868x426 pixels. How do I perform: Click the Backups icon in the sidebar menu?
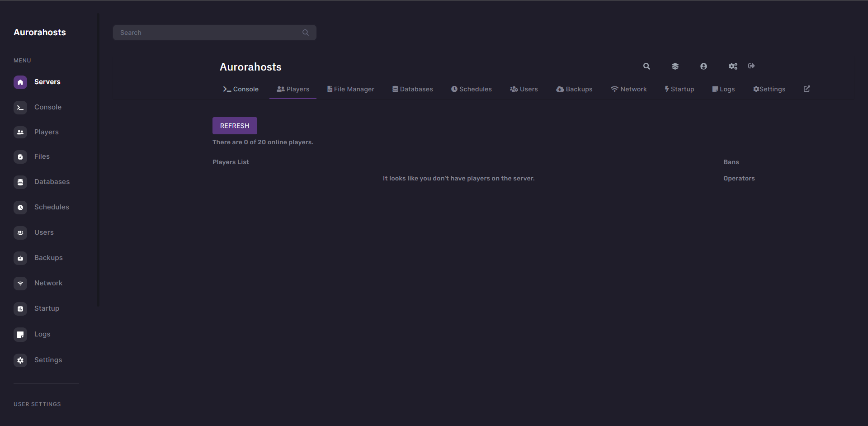pyautogui.click(x=20, y=258)
